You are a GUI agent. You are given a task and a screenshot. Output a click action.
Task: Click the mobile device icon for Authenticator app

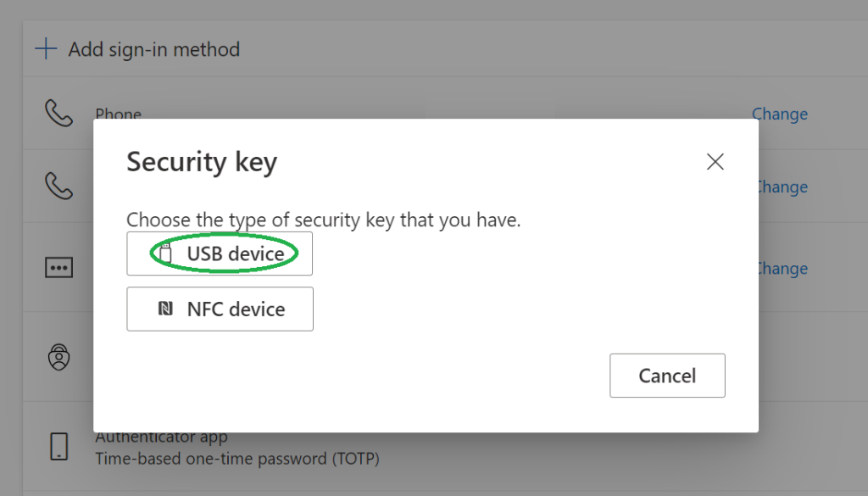point(58,446)
